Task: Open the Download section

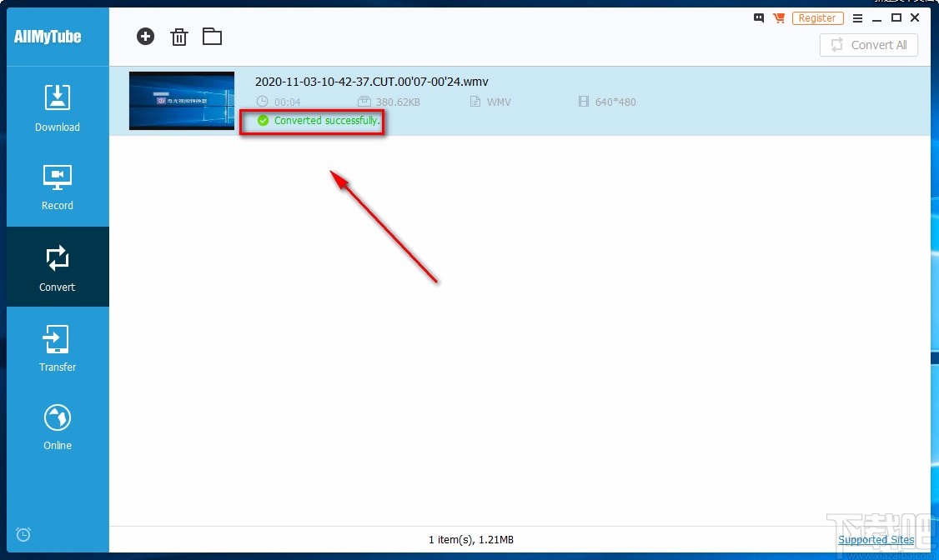Action: pos(58,108)
